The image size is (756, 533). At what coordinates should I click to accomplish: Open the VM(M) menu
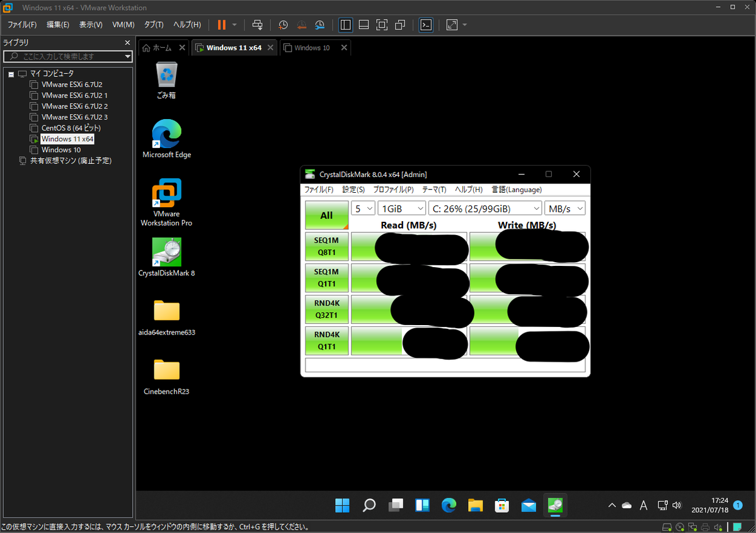pyautogui.click(x=123, y=25)
